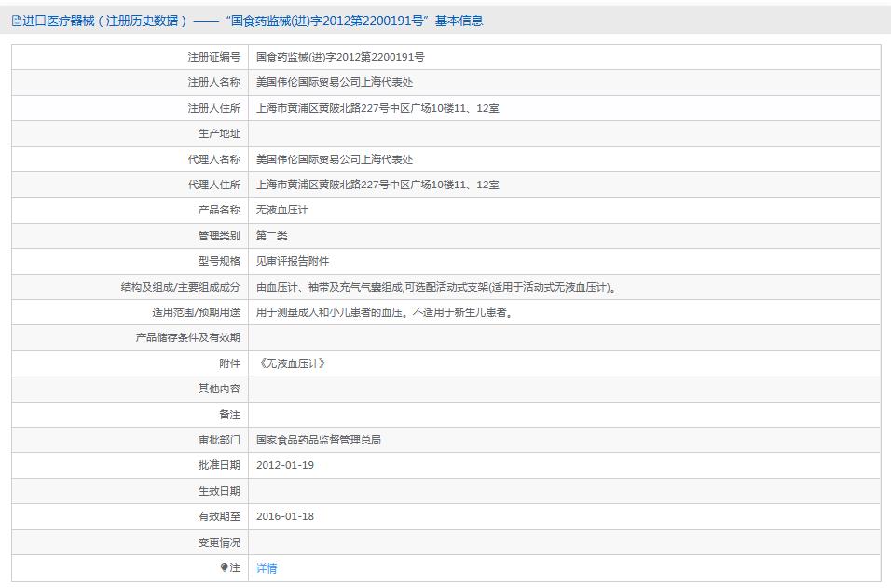Open the 详情 link in the bottom row

(267, 568)
